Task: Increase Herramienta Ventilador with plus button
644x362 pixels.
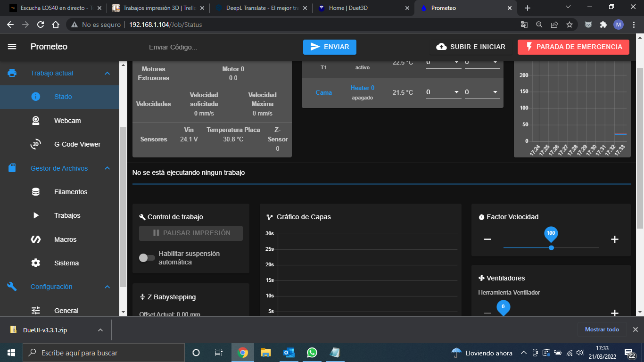Action: click(x=614, y=313)
